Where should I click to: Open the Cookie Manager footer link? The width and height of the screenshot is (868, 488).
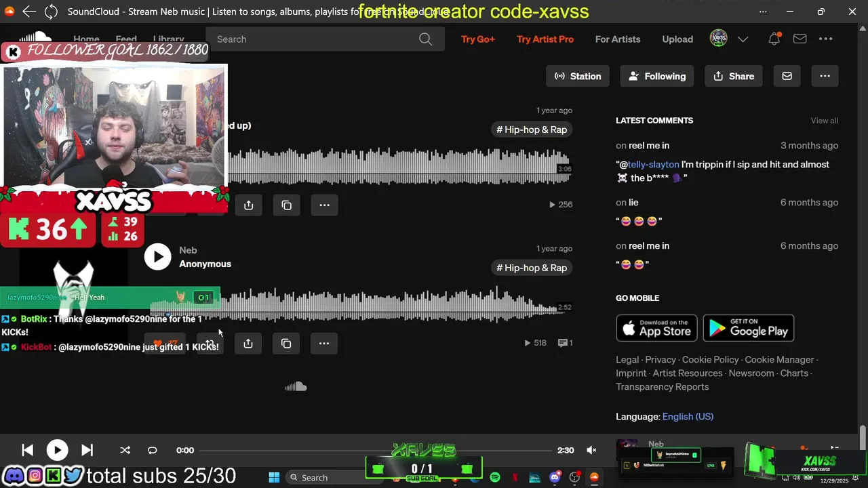point(779,360)
